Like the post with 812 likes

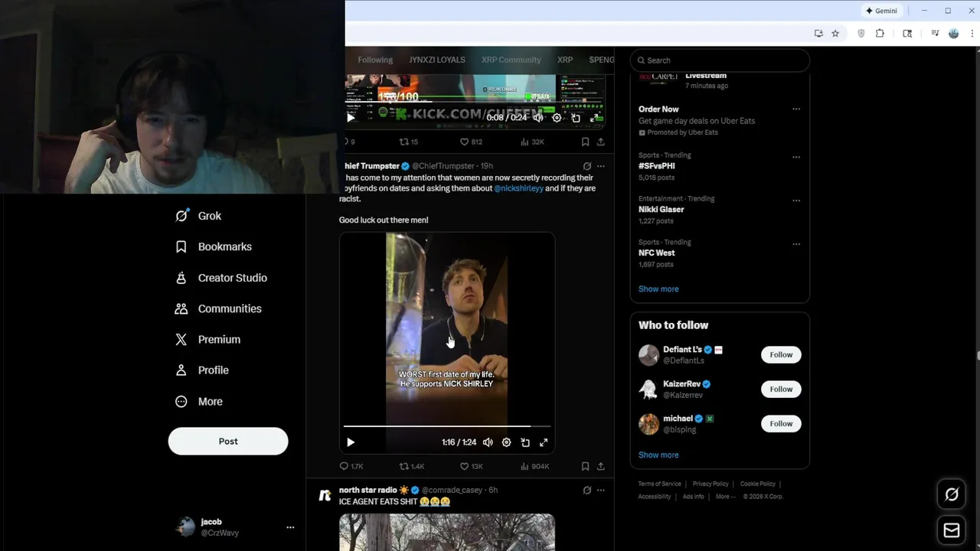[471, 142]
